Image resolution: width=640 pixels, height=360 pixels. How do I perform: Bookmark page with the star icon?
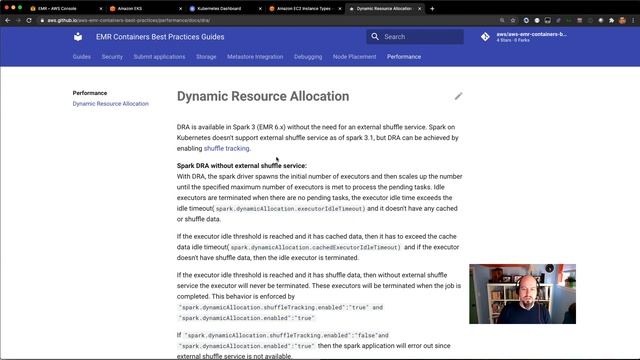pyautogui.click(x=513, y=20)
